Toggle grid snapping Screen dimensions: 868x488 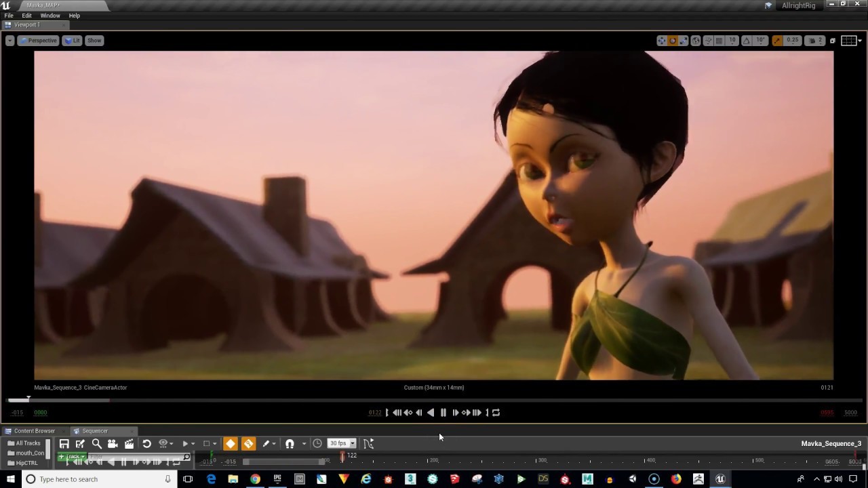tap(719, 41)
